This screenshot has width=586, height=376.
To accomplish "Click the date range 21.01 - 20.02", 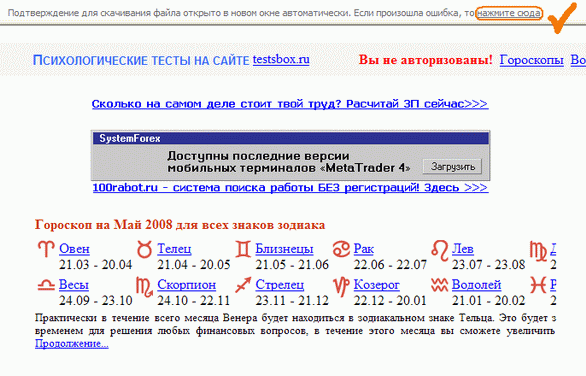I will click(488, 301).
